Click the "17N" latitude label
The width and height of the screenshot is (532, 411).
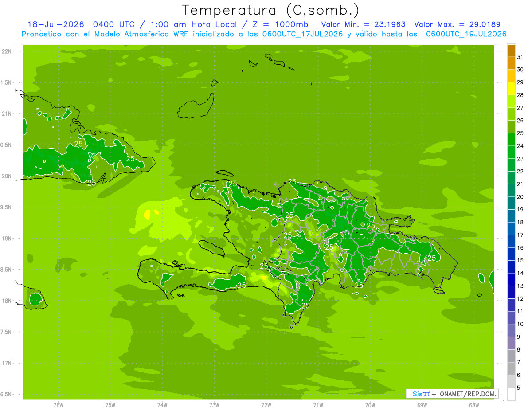tap(7, 363)
